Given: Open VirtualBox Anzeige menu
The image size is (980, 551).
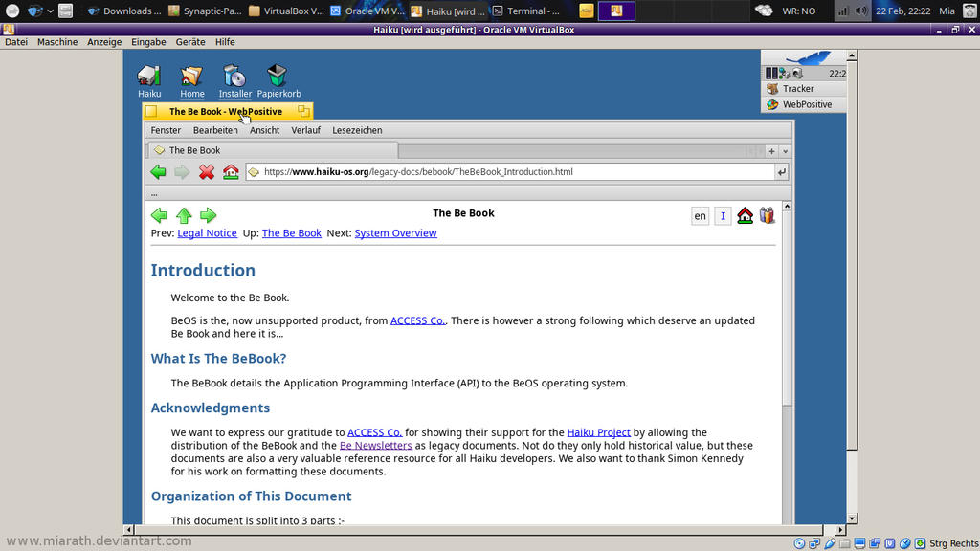Looking at the screenshot, I should point(104,42).
